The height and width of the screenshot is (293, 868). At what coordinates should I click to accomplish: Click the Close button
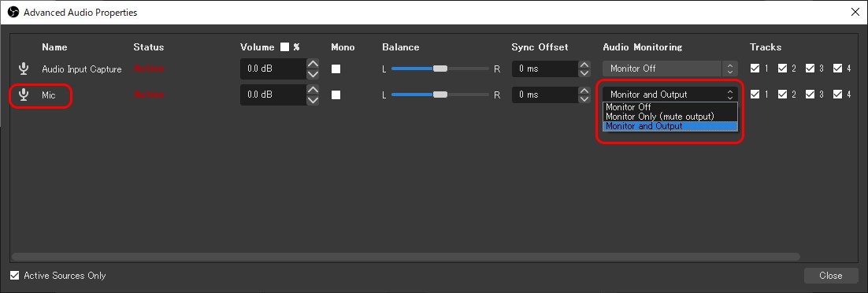tap(830, 275)
